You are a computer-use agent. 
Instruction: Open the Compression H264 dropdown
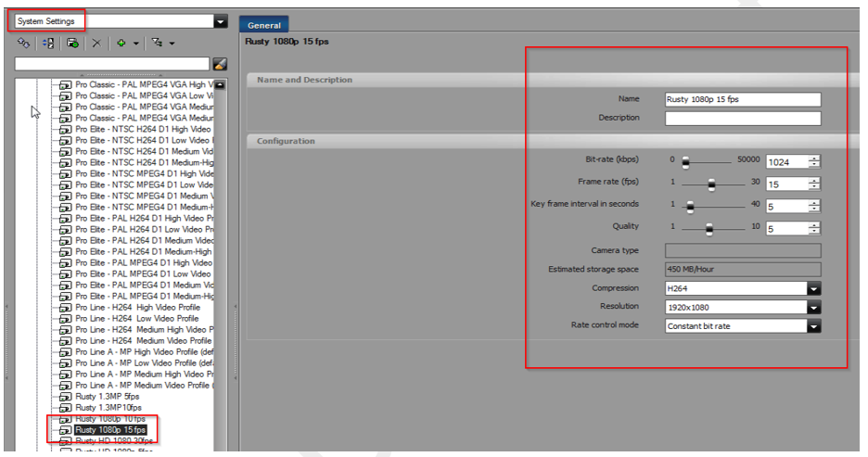click(813, 288)
